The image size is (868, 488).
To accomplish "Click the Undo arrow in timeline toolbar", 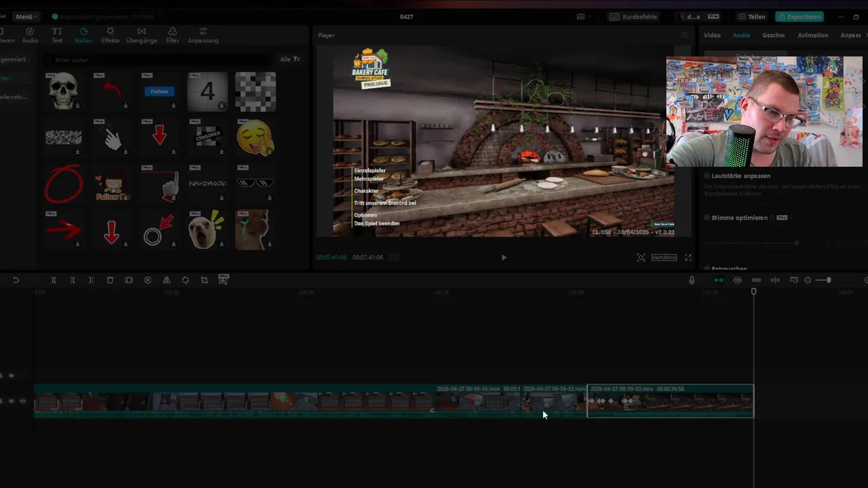I will click(16, 280).
